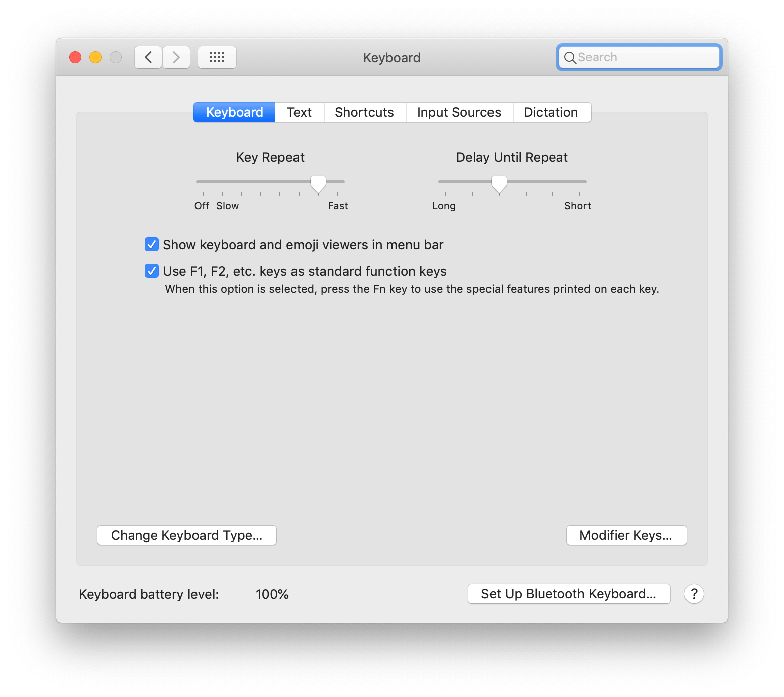784x697 pixels.
Task: Select the Keyboard tab
Action: (x=234, y=112)
